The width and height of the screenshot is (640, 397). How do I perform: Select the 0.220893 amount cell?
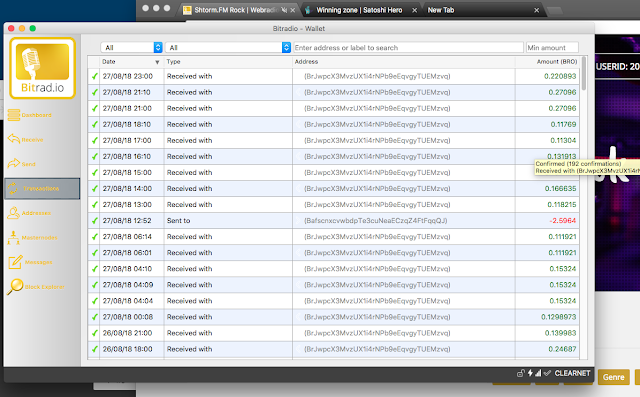[x=547, y=76]
